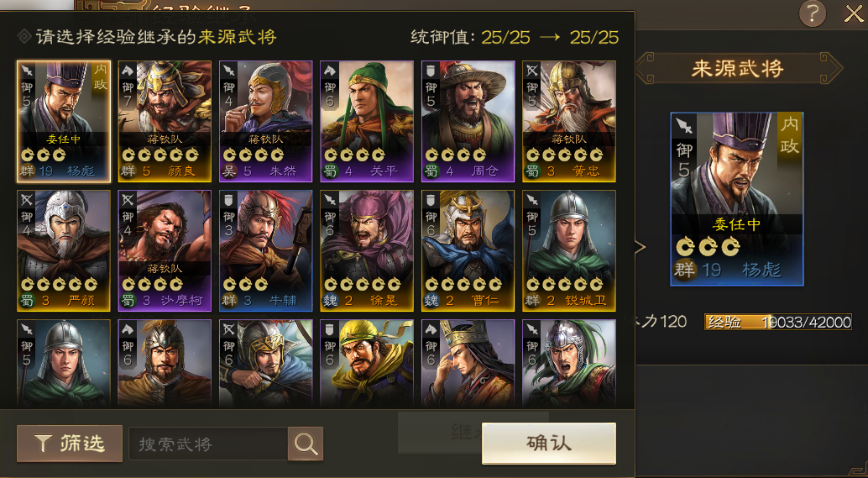Viewport: 868px width, 478px height.
Task: Select the 黄忠 general card
Action: (569, 121)
